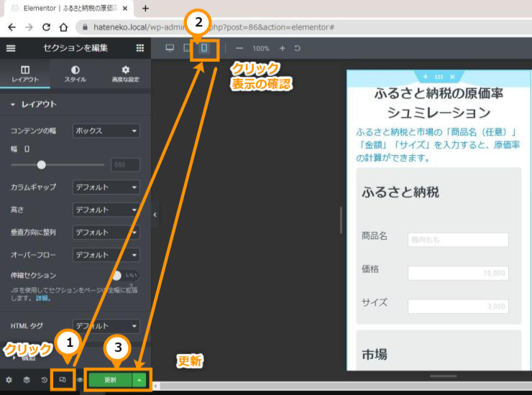Open HTML タグ dropdown

coord(106,326)
